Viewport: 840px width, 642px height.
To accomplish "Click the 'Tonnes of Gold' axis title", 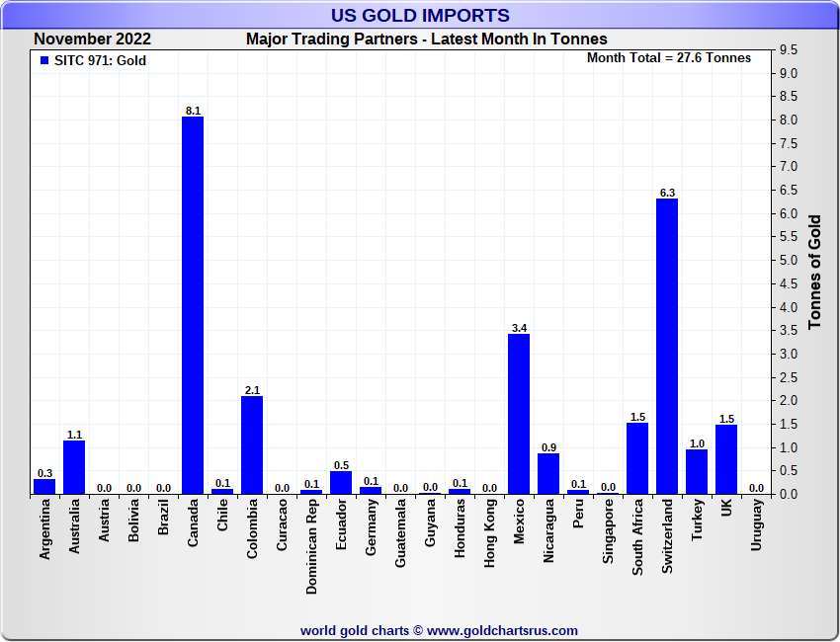I will click(814, 272).
